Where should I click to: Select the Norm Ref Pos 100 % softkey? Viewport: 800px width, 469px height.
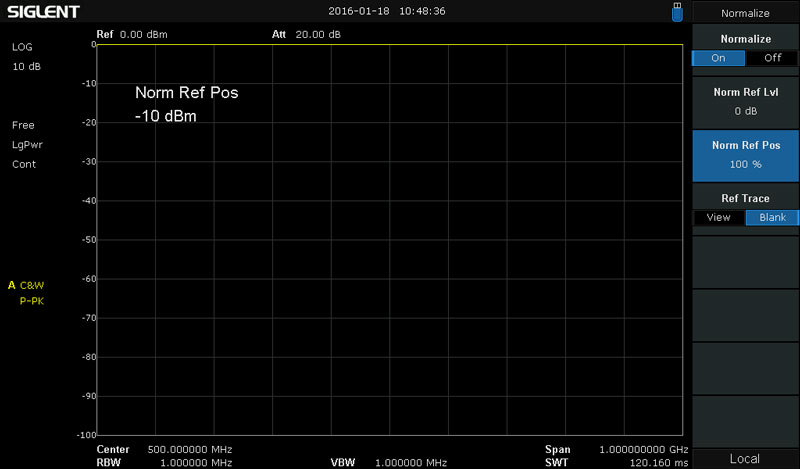coord(745,154)
